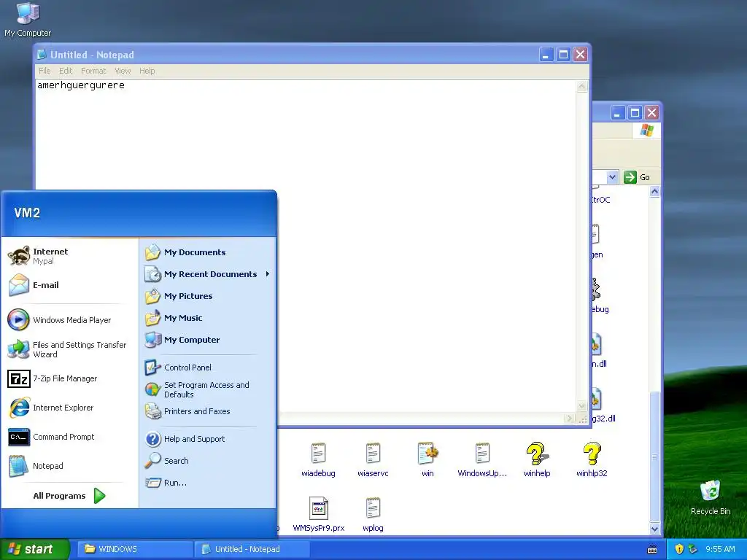Click Notepad vertical scrollbar down arrow
The height and width of the screenshot is (560, 747).
click(x=581, y=406)
